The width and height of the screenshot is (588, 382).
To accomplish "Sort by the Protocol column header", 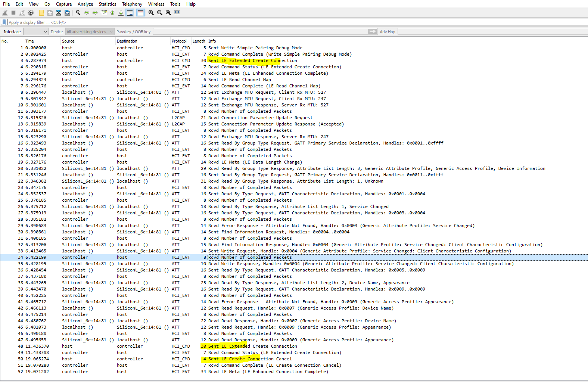I will coord(181,41).
